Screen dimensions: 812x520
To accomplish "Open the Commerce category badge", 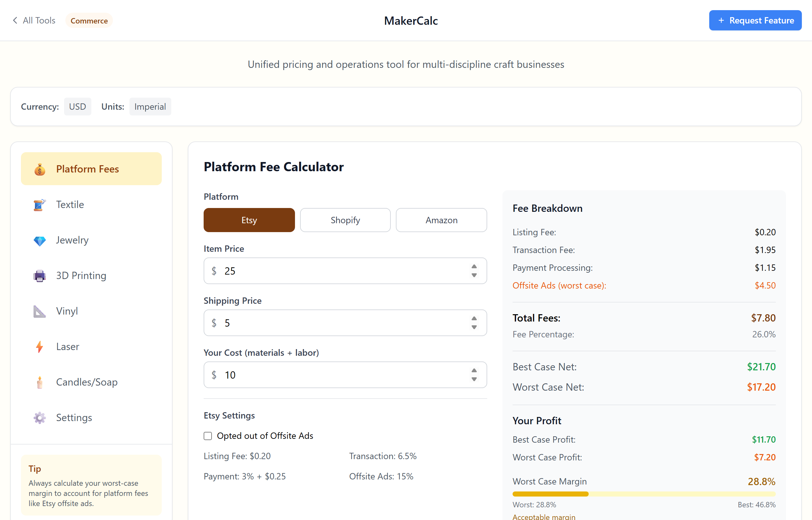I will point(89,20).
